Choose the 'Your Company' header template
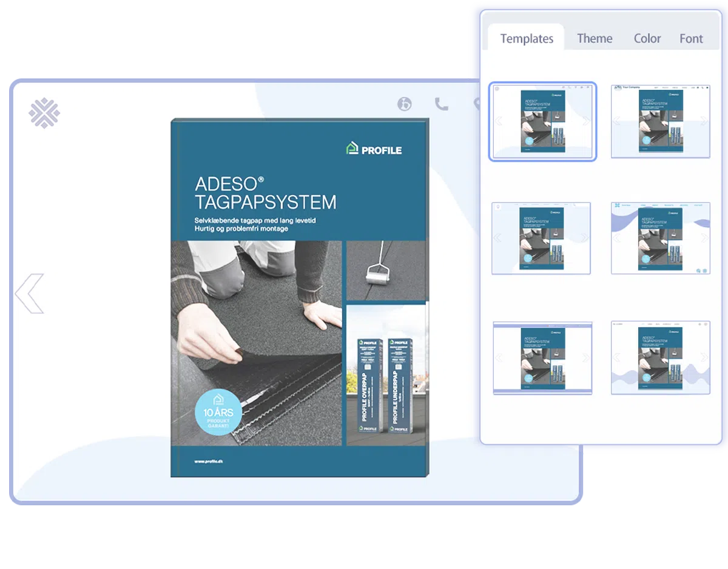The height and width of the screenshot is (569, 728). [660, 121]
